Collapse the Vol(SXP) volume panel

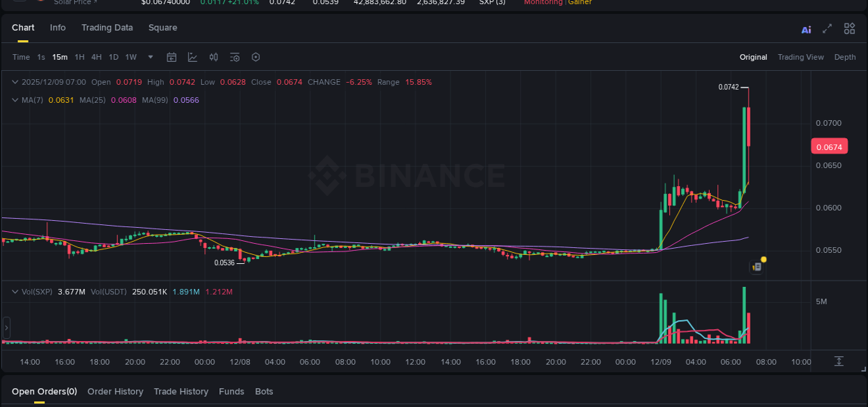pos(14,292)
